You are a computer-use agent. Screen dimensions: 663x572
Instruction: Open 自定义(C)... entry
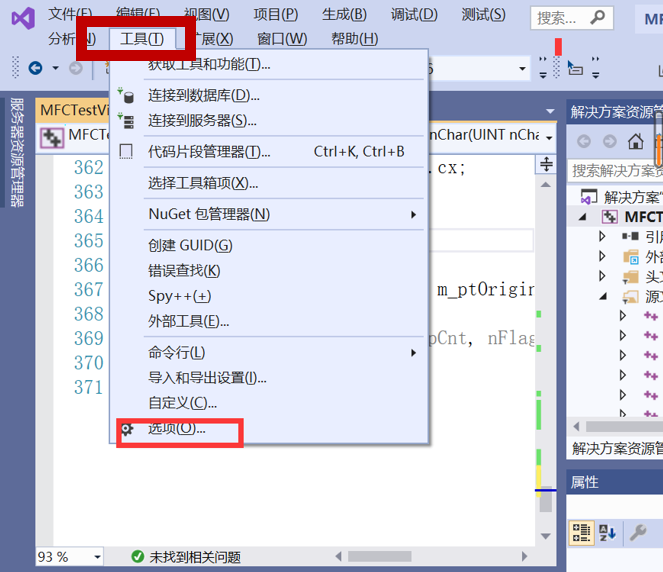(269, 403)
